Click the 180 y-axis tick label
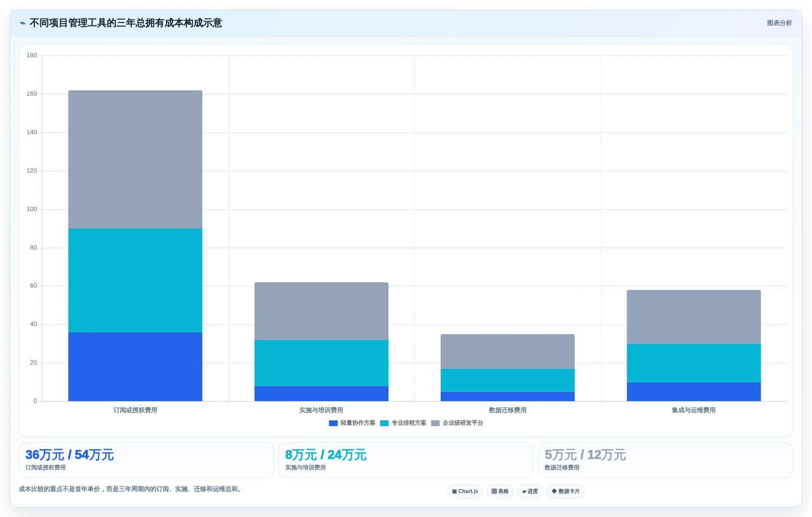 click(32, 55)
